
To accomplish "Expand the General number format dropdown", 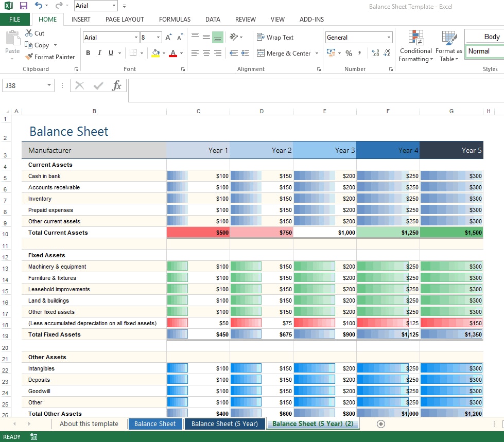I will pos(389,38).
